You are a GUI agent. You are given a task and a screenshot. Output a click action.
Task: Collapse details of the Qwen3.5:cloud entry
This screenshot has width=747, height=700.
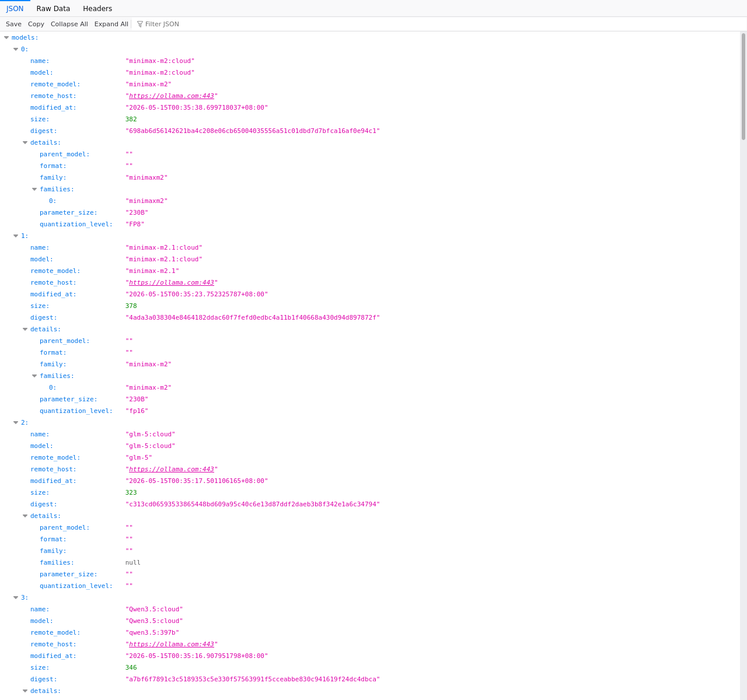(25, 691)
